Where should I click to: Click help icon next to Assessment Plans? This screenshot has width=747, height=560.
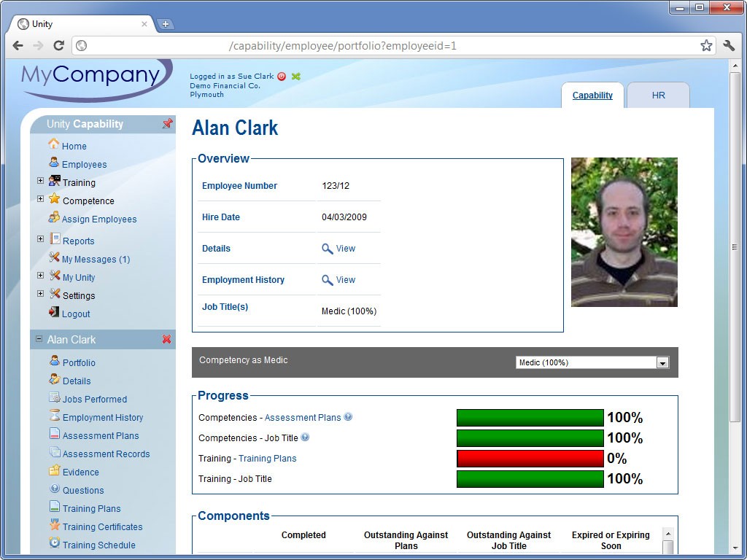pyautogui.click(x=348, y=416)
